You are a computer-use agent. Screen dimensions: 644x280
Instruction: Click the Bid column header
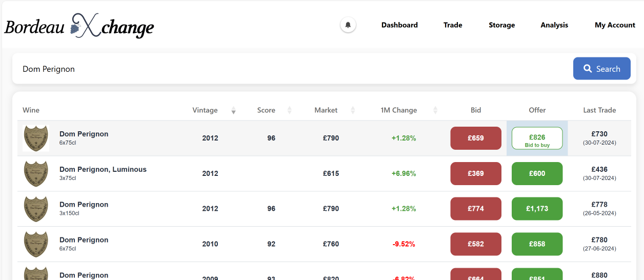click(476, 110)
